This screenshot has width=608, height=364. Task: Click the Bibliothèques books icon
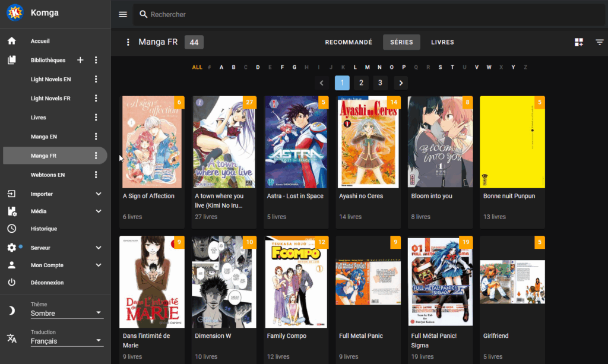point(12,60)
